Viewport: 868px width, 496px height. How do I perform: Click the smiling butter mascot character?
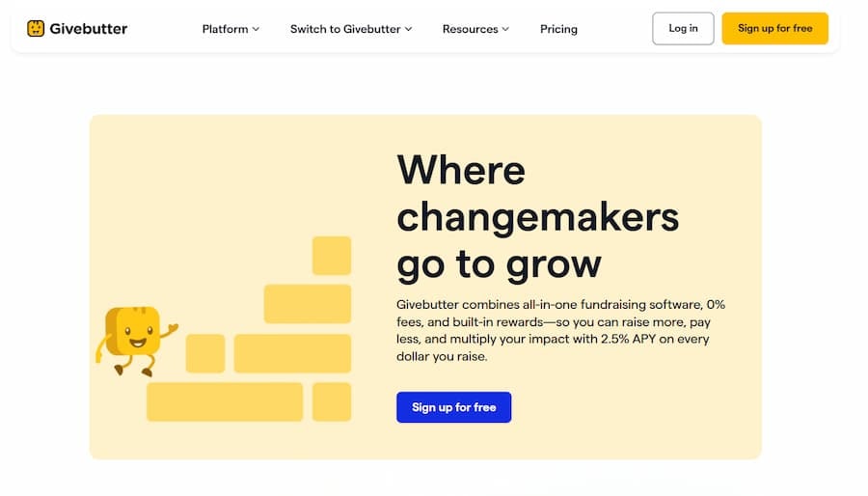[134, 336]
